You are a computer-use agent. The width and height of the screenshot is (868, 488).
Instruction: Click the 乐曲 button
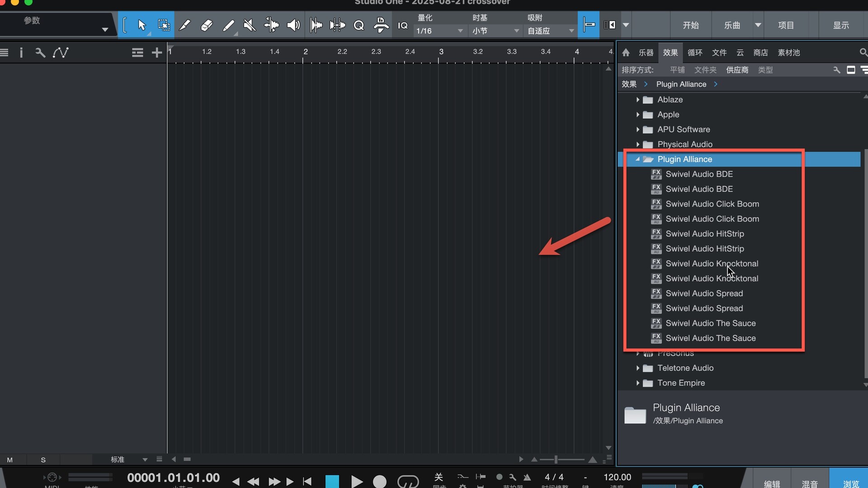tap(732, 25)
